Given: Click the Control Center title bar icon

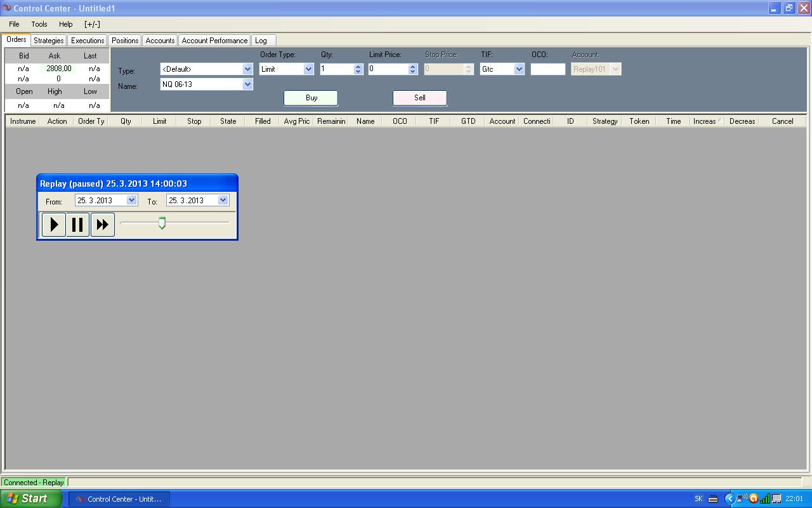Looking at the screenshot, I should 7,8.
